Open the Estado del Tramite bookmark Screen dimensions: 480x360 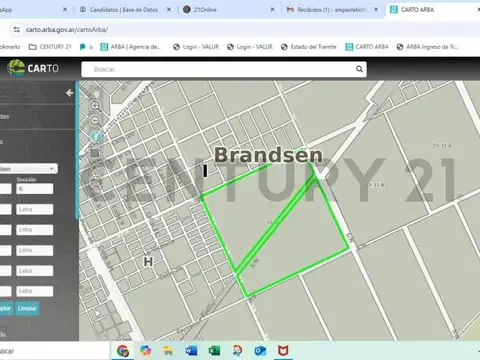click(x=309, y=47)
